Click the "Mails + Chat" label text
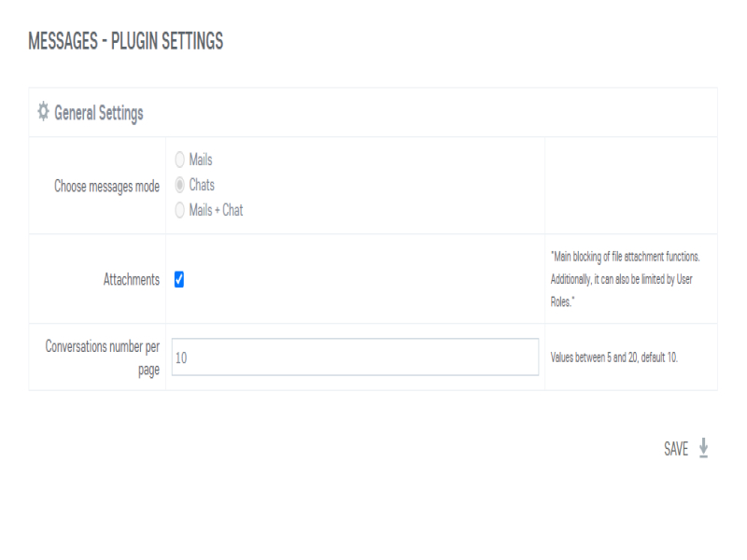The image size is (747, 560). tap(216, 211)
